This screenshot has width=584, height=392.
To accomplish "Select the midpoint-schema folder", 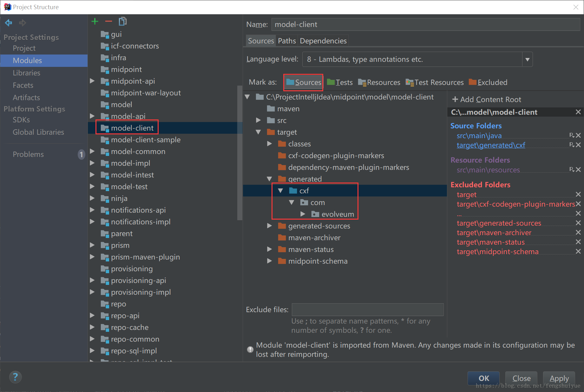I will [318, 261].
